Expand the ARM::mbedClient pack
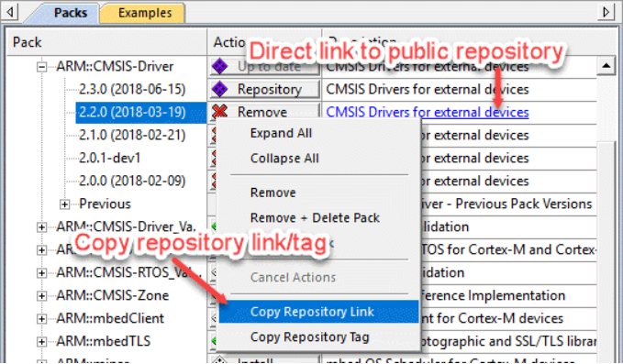This screenshot has height=364, width=623. pyautogui.click(x=41, y=319)
